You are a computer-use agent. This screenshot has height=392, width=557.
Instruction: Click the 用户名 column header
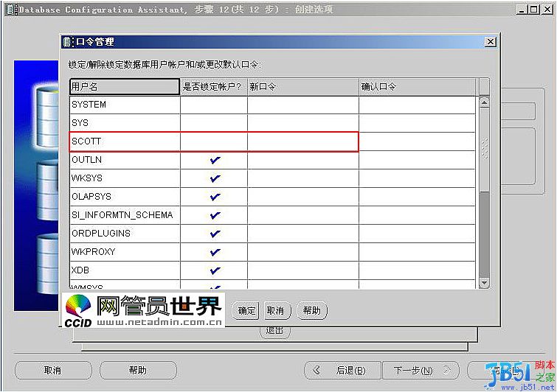tap(125, 86)
